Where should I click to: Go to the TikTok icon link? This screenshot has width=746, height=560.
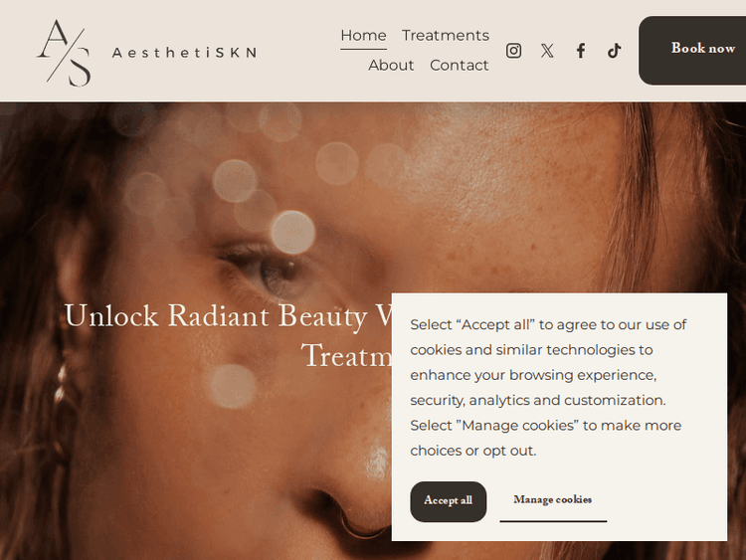point(615,51)
